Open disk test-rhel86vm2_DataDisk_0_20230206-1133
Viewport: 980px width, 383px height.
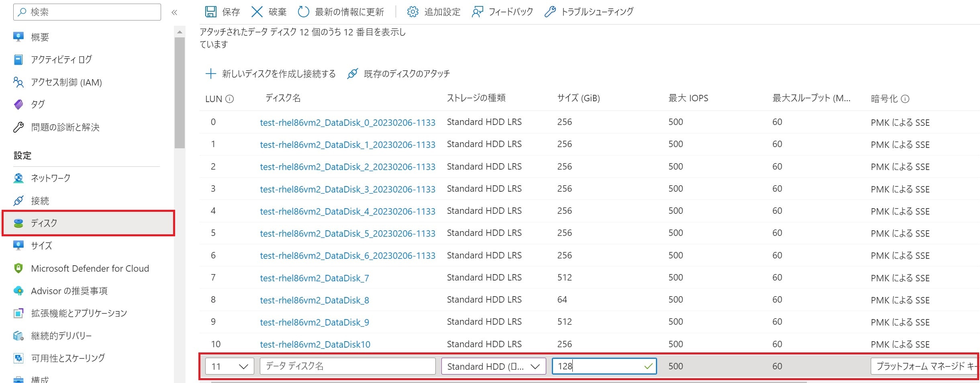pos(347,122)
